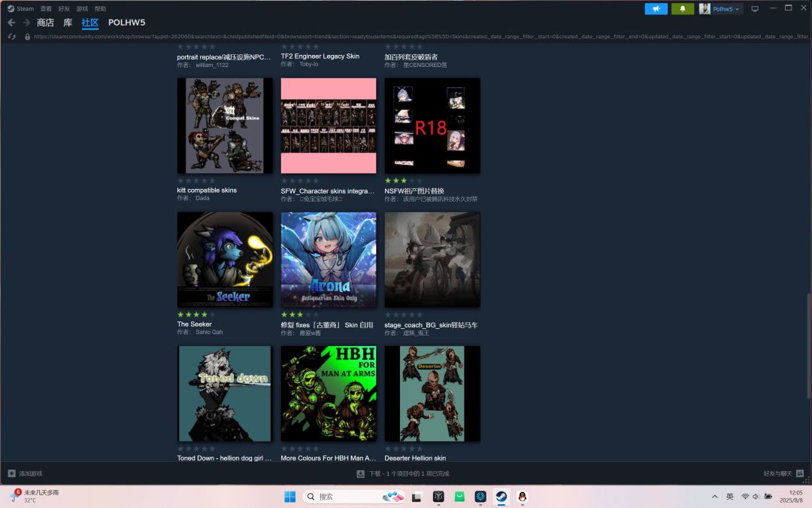Screen dimensions: 812x508
Task: Go back with the Steam back arrow
Action: tap(11, 23)
